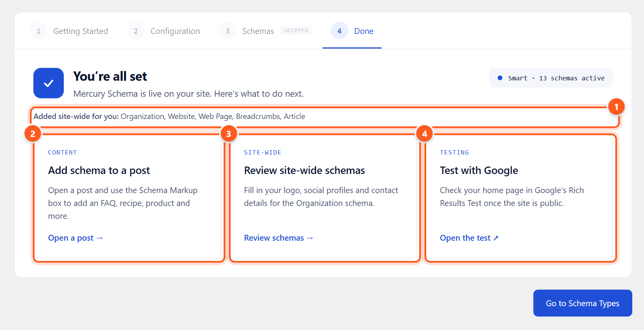The width and height of the screenshot is (644, 330).
Task: Click the You're all set heading
Action: (110, 76)
